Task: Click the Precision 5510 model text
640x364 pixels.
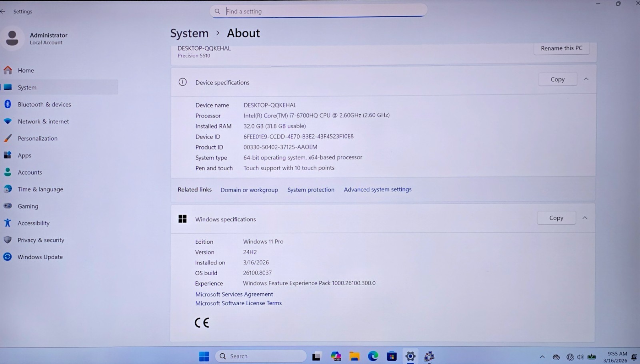Action: (x=194, y=56)
